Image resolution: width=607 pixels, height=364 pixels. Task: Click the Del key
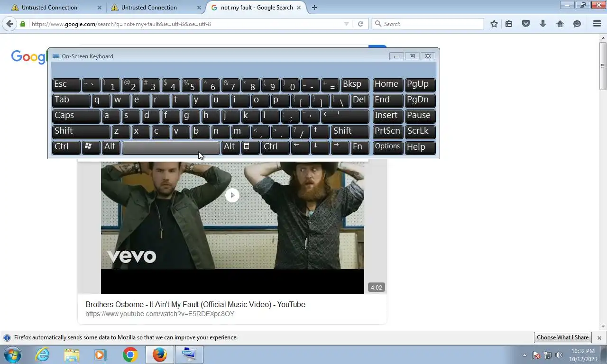pyautogui.click(x=360, y=100)
